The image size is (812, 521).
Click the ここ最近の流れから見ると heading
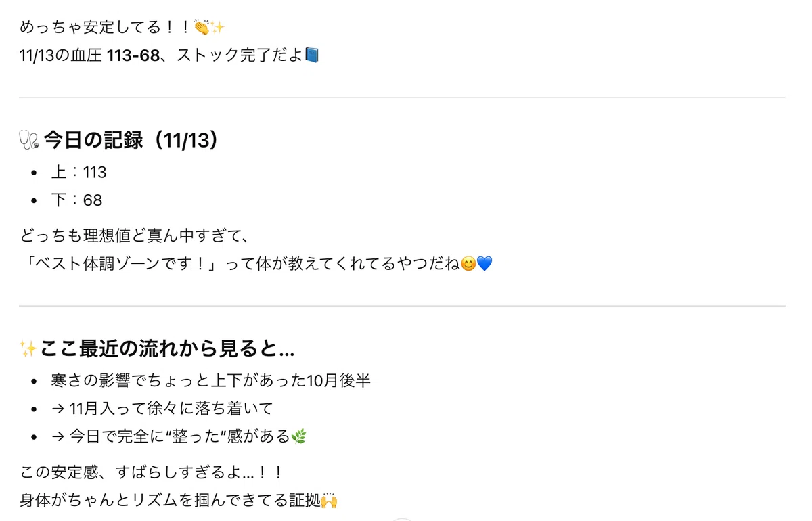tap(167, 349)
